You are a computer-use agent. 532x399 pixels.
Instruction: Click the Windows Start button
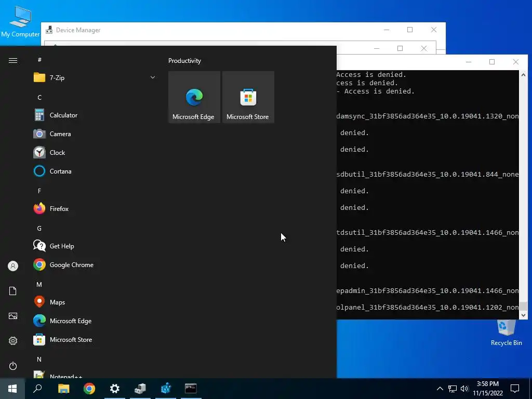point(12,389)
